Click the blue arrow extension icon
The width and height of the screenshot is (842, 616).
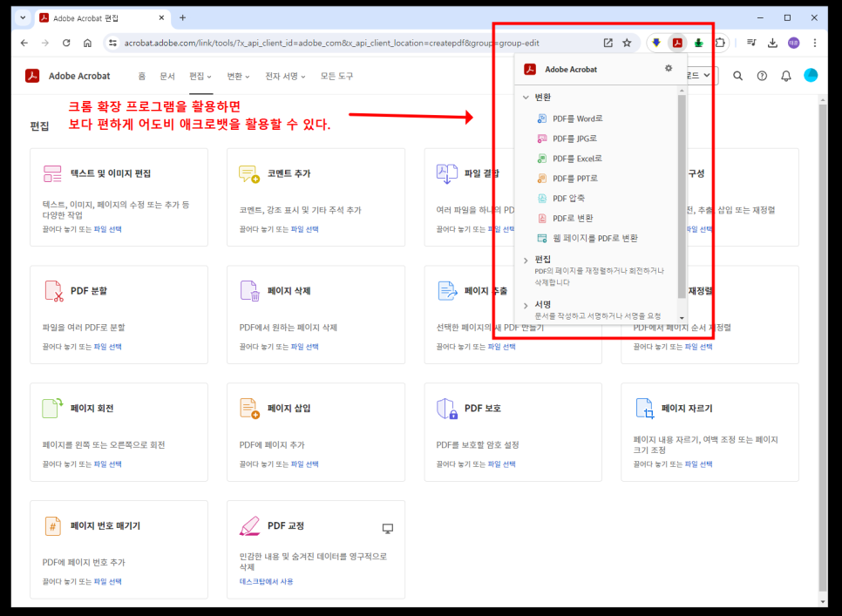[x=656, y=43]
